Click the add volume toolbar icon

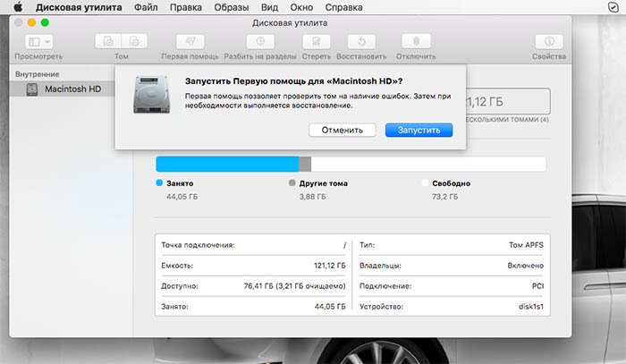tap(108, 41)
